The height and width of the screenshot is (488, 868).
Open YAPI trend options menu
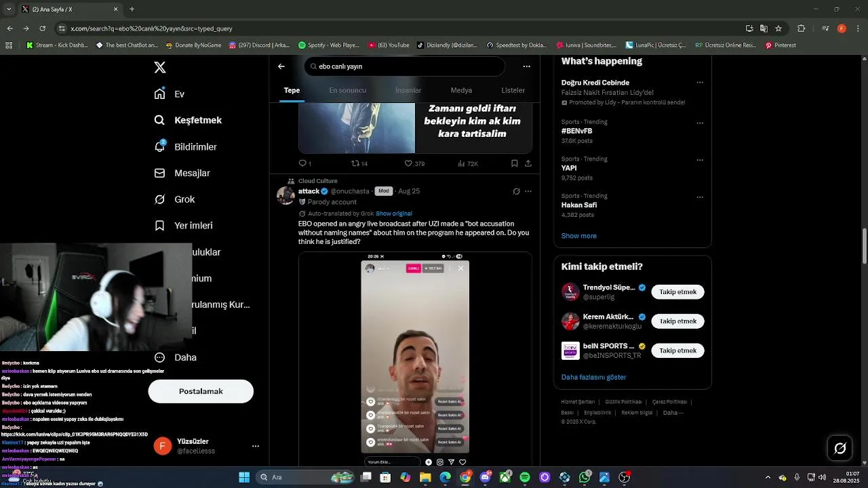point(700,160)
